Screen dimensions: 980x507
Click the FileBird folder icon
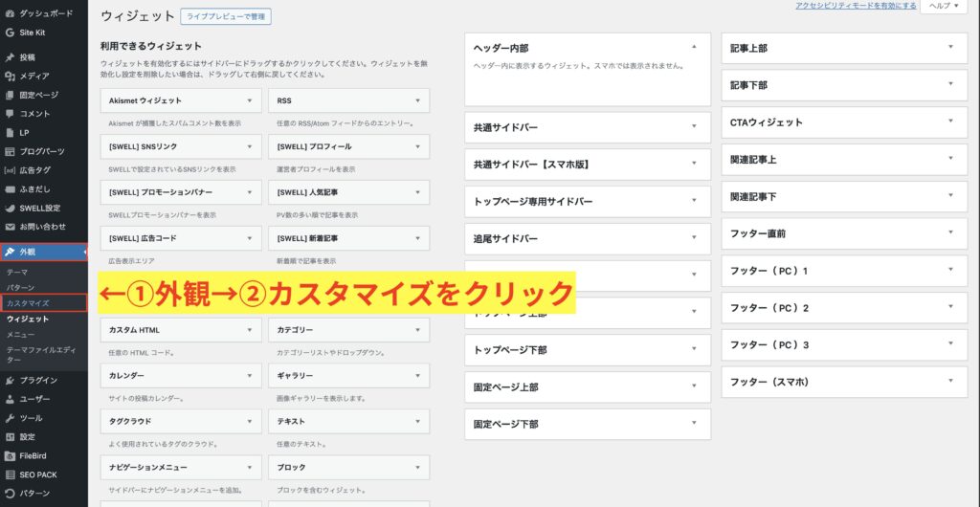pos(10,455)
